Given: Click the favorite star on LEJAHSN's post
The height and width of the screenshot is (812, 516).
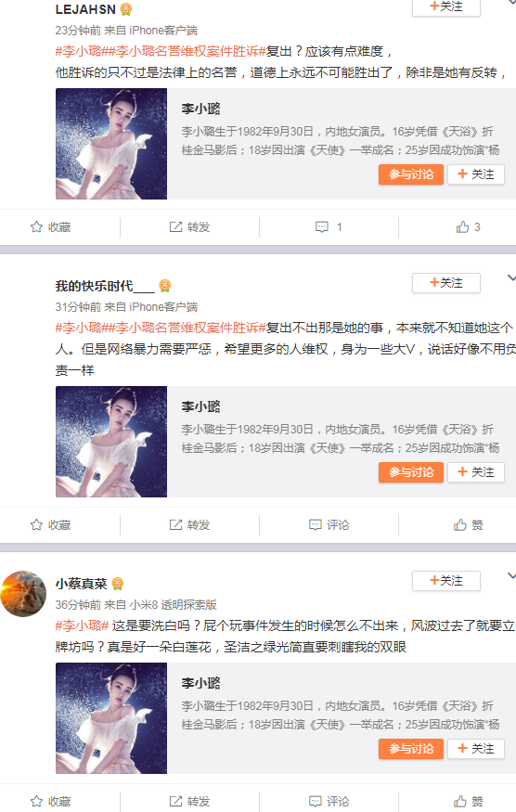Looking at the screenshot, I should (x=36, y=226).
